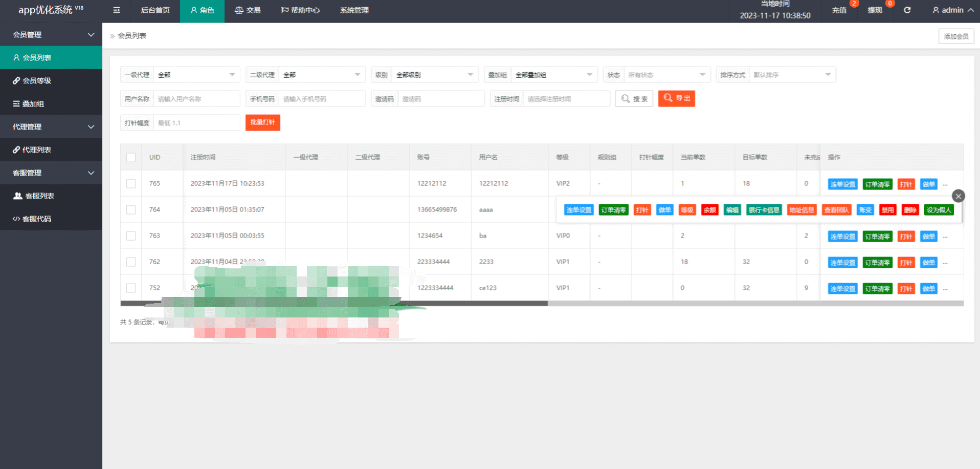The height and width of the screenshot is (469, 980).
Task: Toggle the select-all checkbox in table header
Action: [x=131, y=158]
